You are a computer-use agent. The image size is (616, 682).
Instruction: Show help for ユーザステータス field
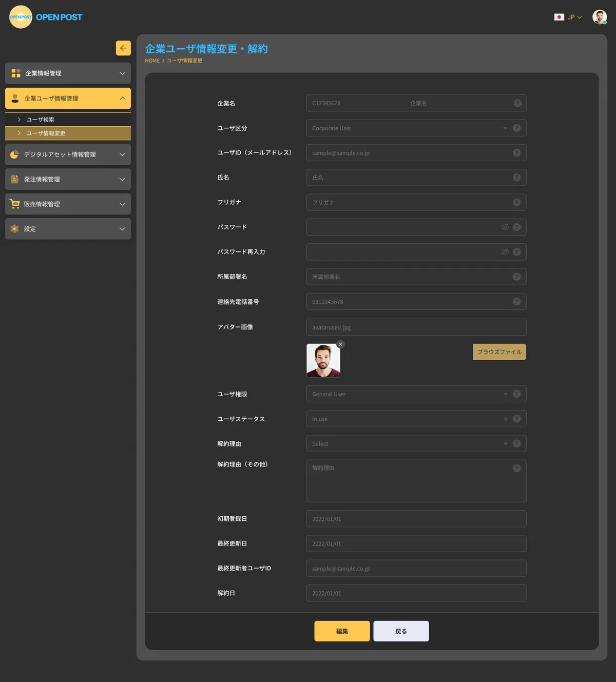[517, 419]
